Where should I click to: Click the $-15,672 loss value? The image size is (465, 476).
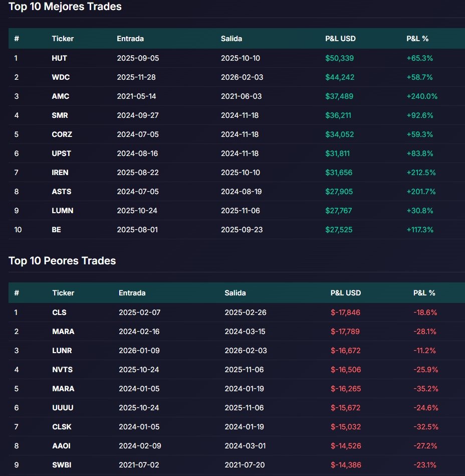(x=345, y=408)
